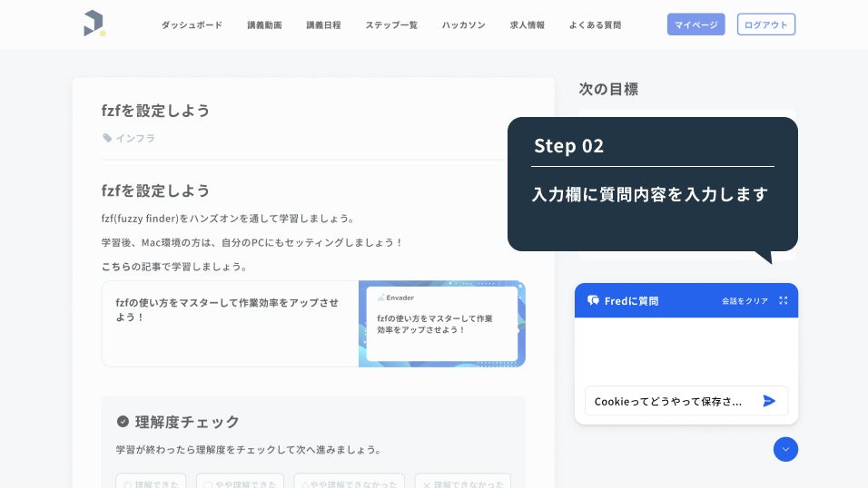Open よくある質問 in the navigation
The height and width of the screenshot is (488, 868).
pyautogui.click(x=595, y=24)
